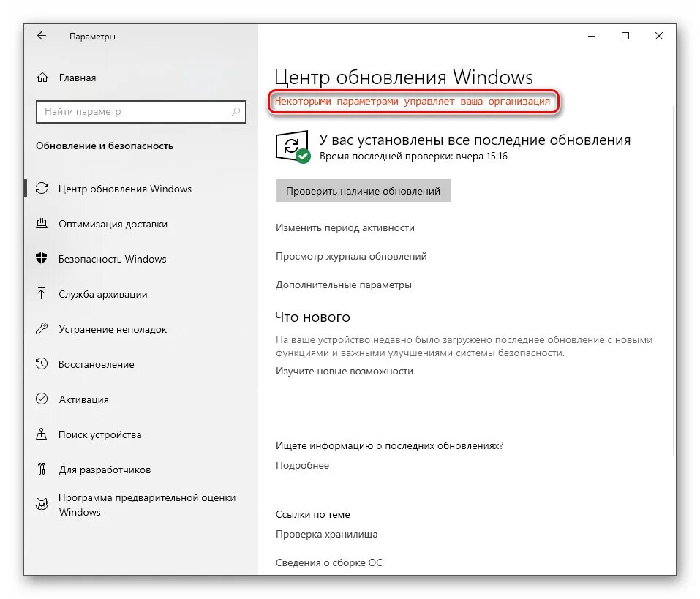Click the Что нового heading

[312, 317]
